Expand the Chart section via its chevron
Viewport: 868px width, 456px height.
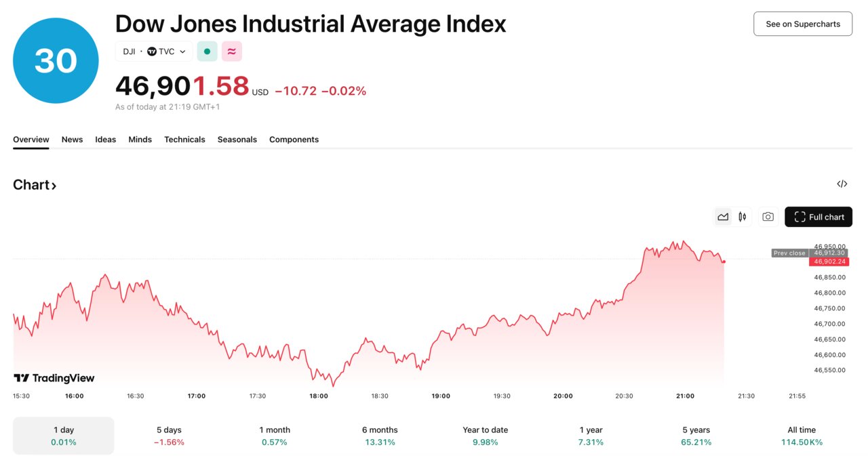pos(55,184)
